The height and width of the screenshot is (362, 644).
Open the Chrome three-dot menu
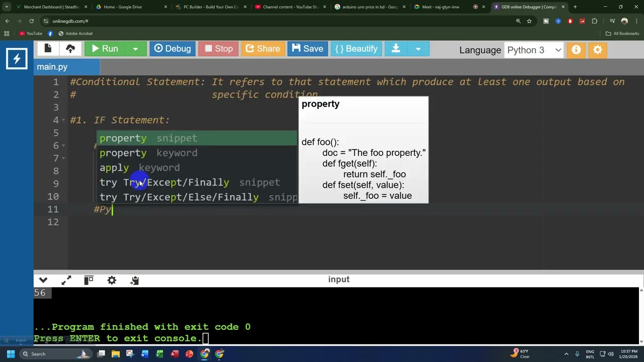(636, 21)
